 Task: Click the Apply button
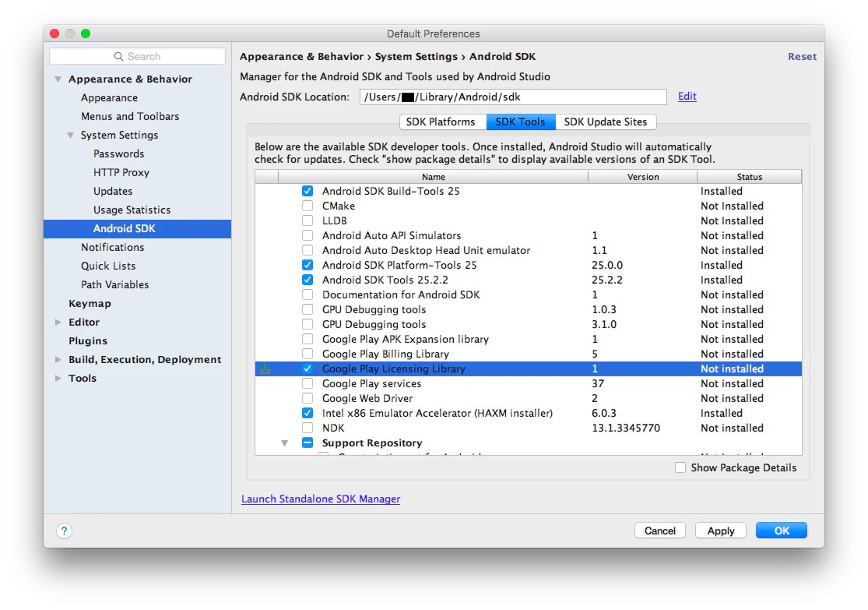[721, 531]
